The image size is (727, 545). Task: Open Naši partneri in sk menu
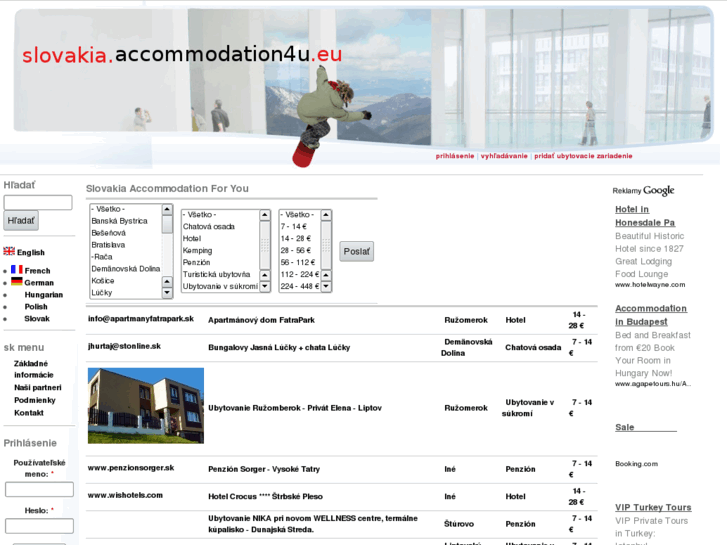click(38, 388)
